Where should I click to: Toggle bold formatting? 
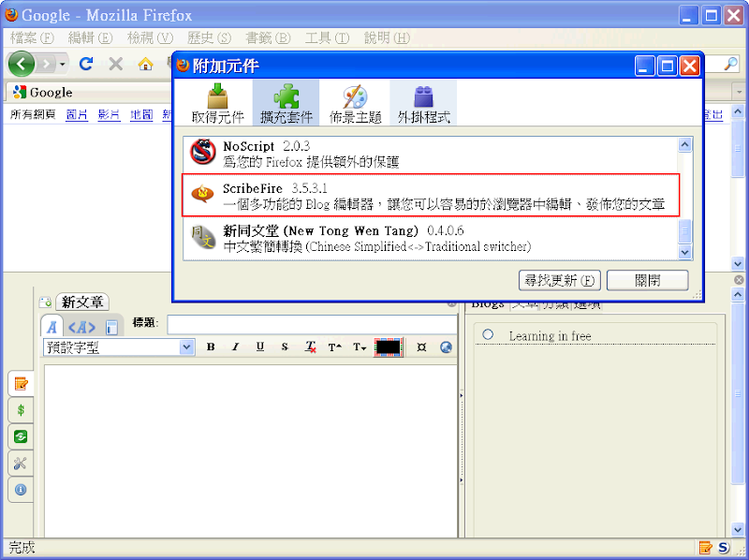(211, 347)
